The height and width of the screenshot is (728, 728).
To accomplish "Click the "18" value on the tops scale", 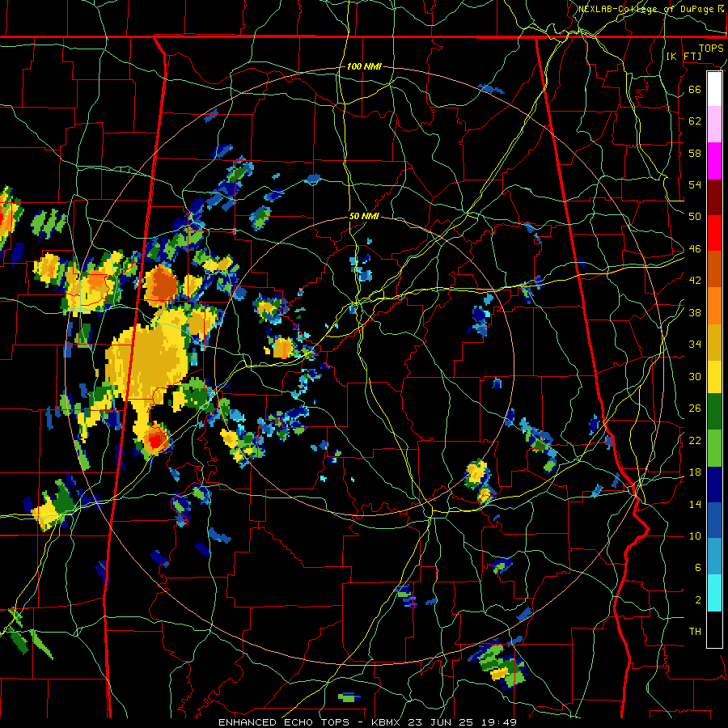I will click(695, 472).
